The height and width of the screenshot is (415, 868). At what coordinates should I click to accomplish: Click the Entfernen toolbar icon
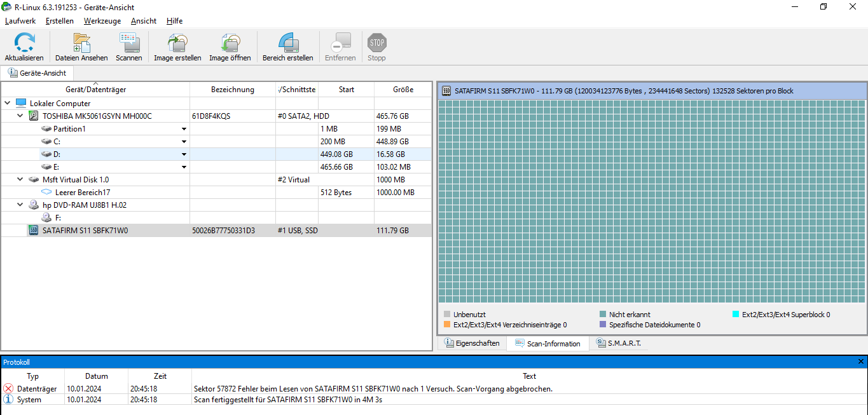point(340,43)
